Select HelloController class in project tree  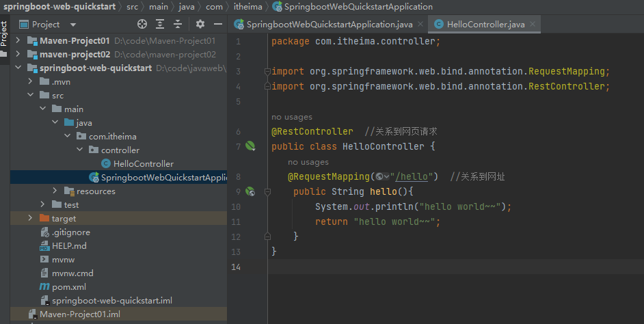[x=144, y=164]
